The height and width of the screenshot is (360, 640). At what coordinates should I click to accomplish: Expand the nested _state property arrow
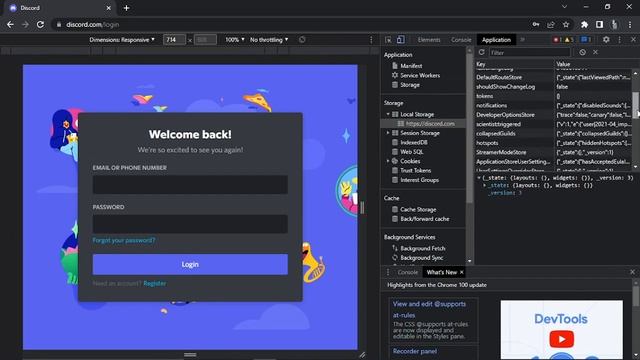[x=484, y=185]
